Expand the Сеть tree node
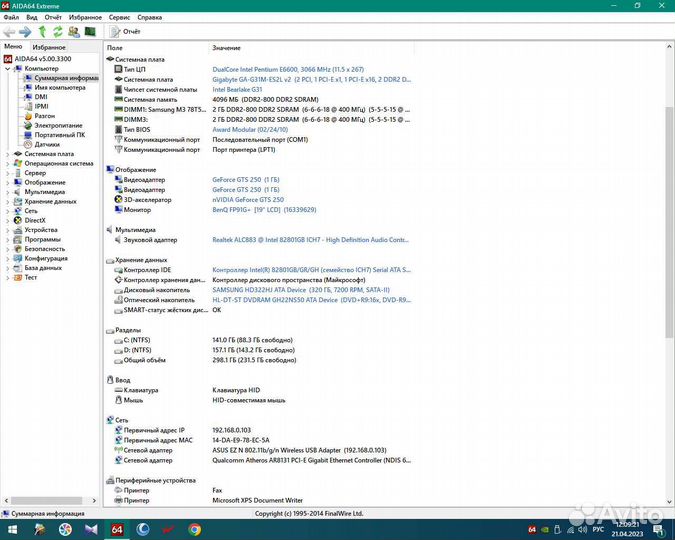The width and height of the screenshot is (675, 540). 7,211
